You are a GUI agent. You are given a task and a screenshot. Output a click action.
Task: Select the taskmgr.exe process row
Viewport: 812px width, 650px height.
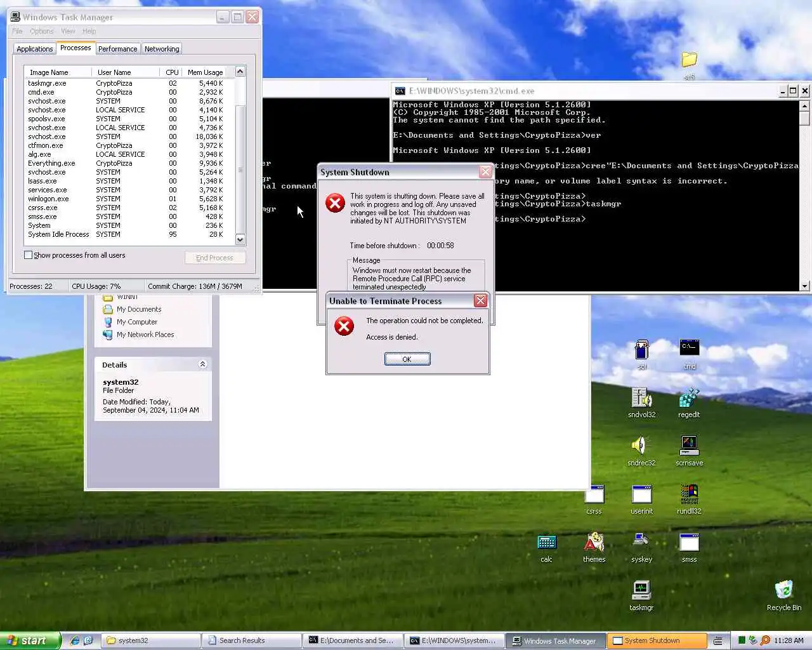click(x=129, y=83)
